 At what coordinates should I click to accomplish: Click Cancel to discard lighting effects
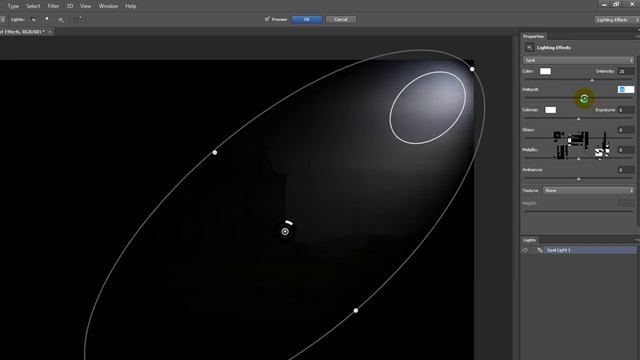pos(341,20)
